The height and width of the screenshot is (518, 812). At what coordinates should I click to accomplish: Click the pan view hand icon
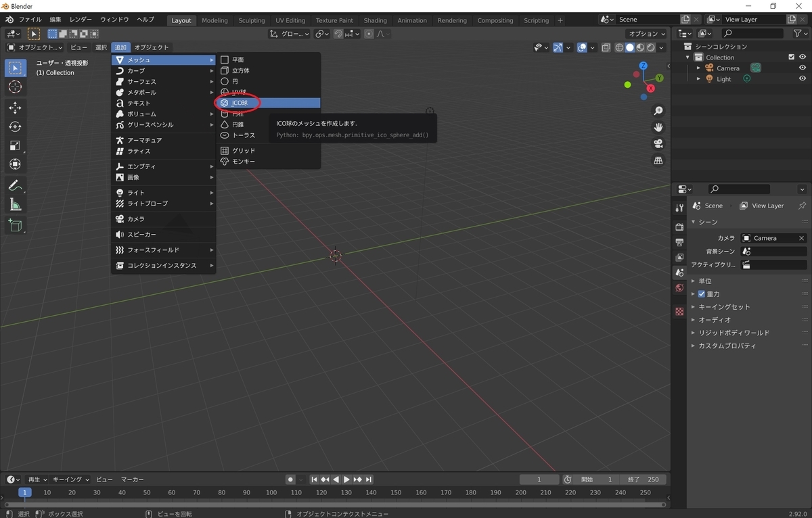click(658, 127)
